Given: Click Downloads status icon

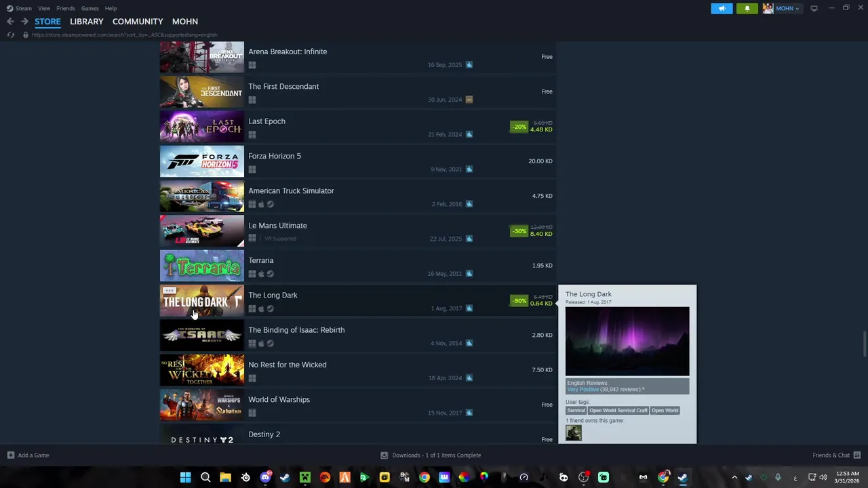Looking at the screenshot, I should pos(384,455).
